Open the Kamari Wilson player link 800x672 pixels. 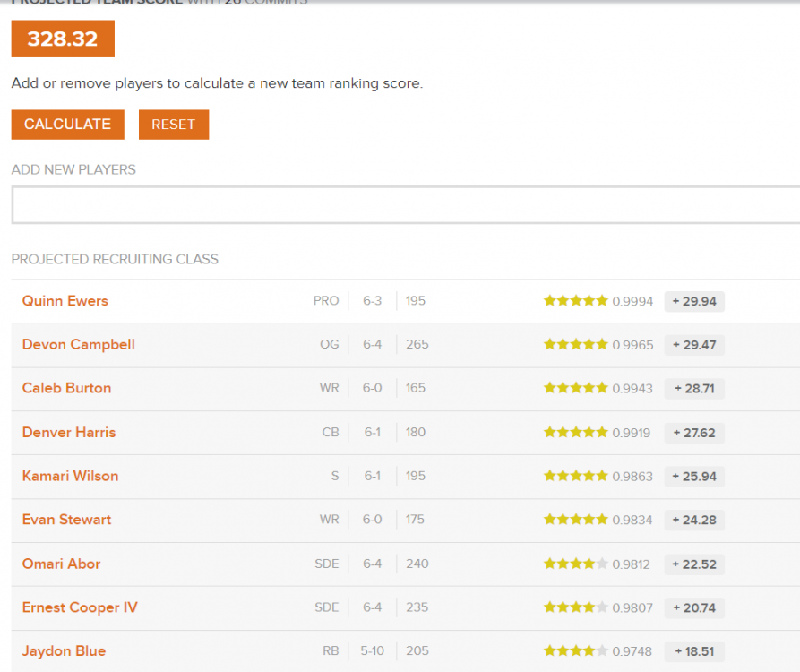71,476
